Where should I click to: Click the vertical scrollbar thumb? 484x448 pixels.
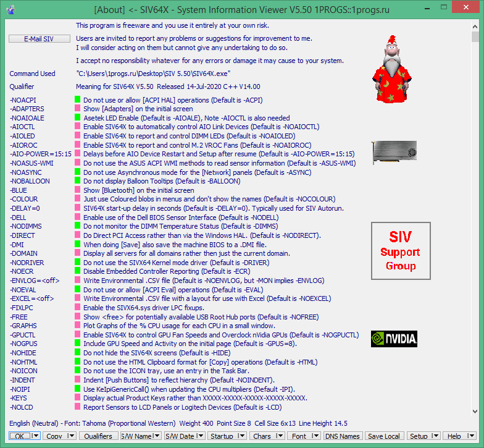point(475,37)
